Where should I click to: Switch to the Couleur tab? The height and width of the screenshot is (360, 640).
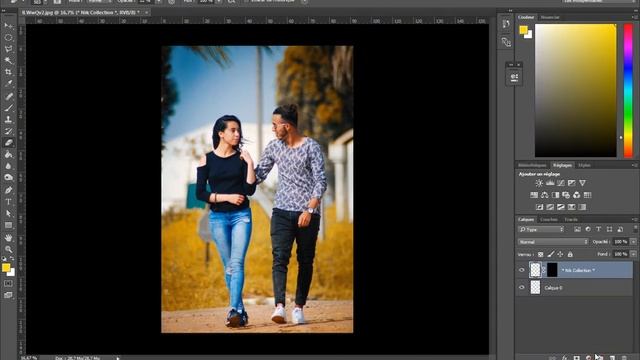[526, 17]
